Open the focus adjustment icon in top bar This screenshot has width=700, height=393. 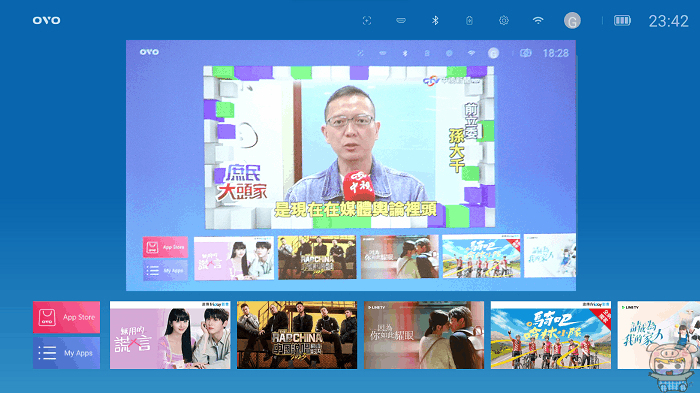pos(367,21)
